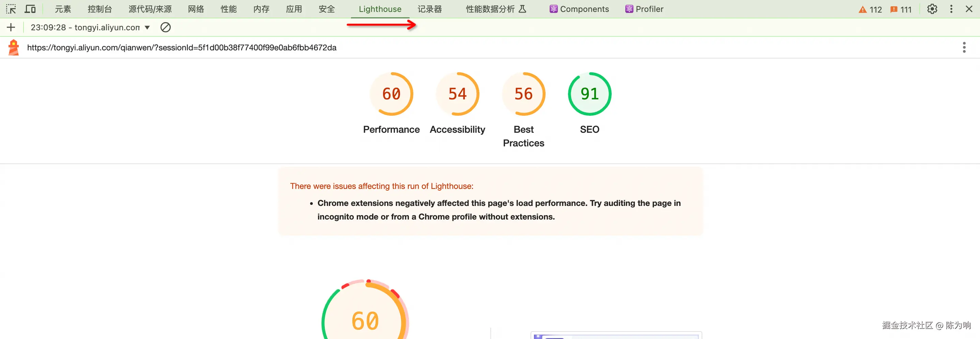
Task: Click the Lighthouse logo icon
Action: pyautogui.click(x=14, y=48)
